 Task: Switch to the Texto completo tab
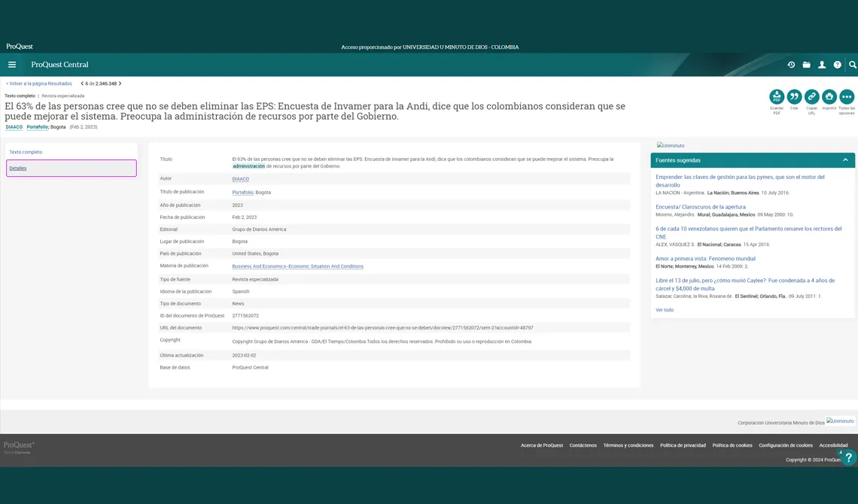26,152
